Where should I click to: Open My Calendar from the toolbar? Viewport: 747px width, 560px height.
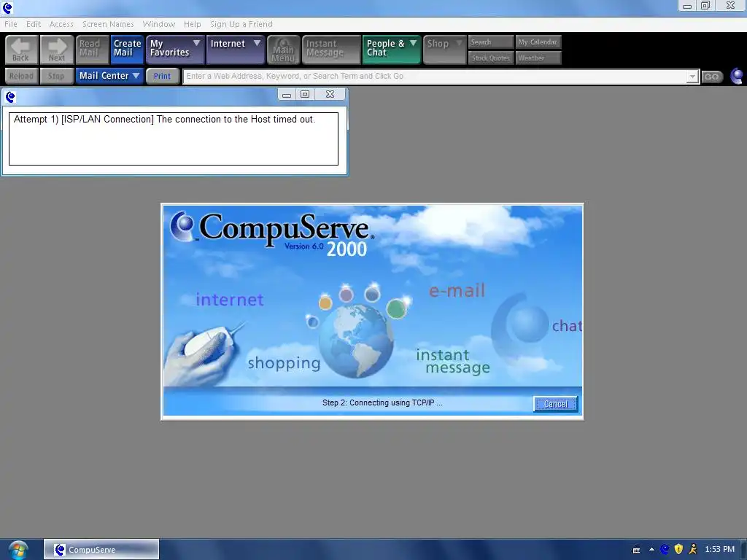point(538,42)
